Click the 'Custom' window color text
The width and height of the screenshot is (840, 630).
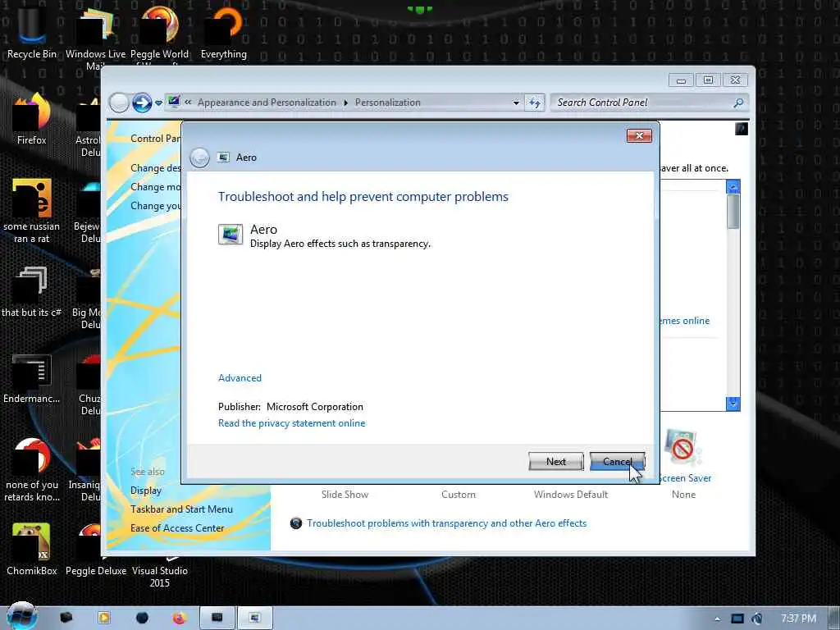[458, 495]
